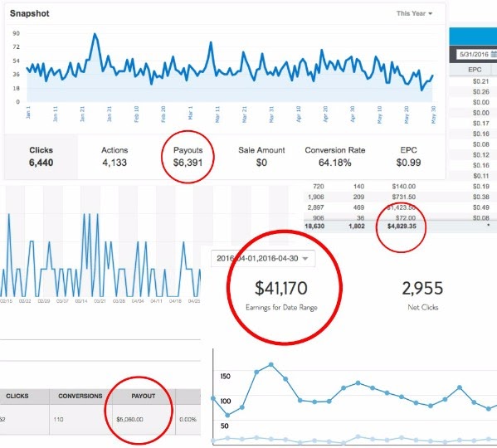Show the Sale Amount metric
Image resolution: width=497 pixels, height=448 pixels.
[261, 157]
